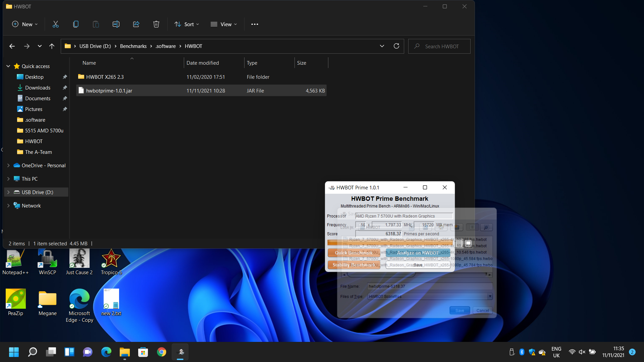Click the white Save button in HWBOT Prime

click(x=418, y=265)
